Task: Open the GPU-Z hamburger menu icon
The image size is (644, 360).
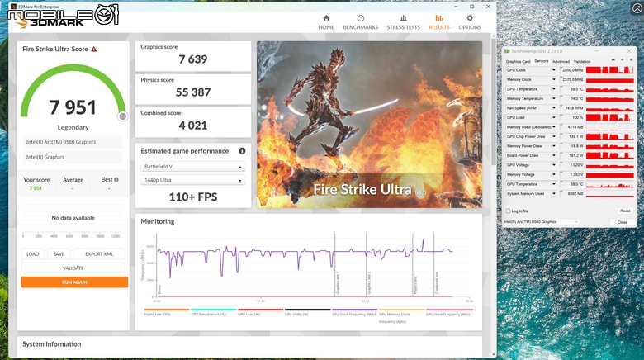Action: point(631,60)
